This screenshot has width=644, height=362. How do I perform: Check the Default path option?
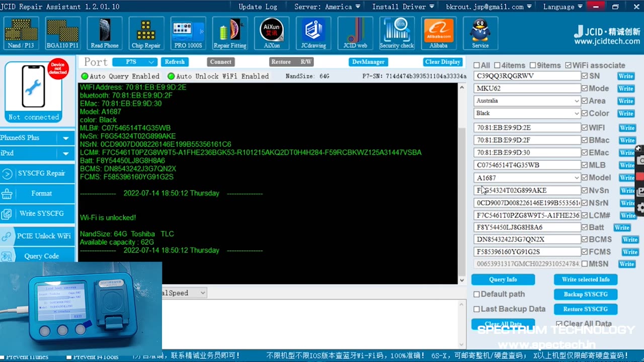point(476,294)
